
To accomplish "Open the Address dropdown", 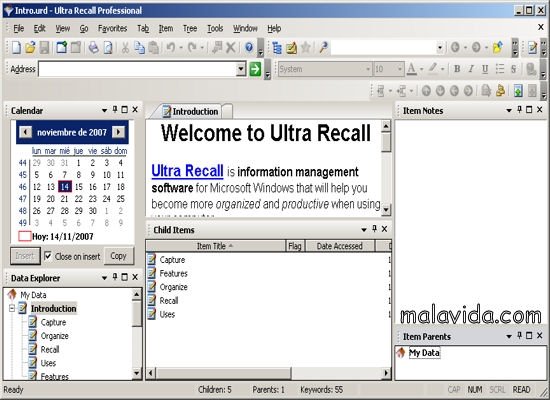I will tap(241, 69).
